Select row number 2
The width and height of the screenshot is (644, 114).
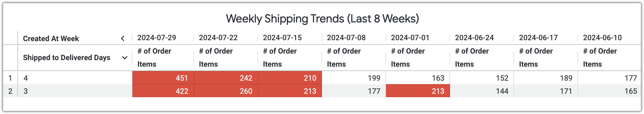click(x=10, y=91)
